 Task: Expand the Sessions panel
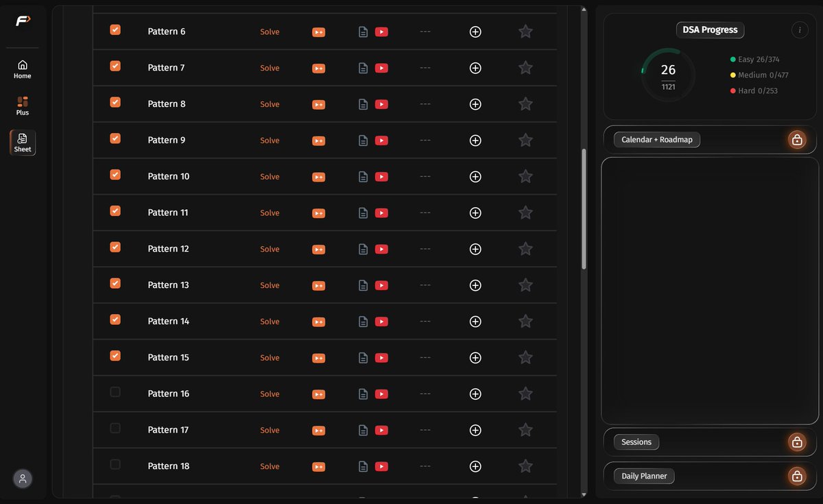(x=636, y=442)
